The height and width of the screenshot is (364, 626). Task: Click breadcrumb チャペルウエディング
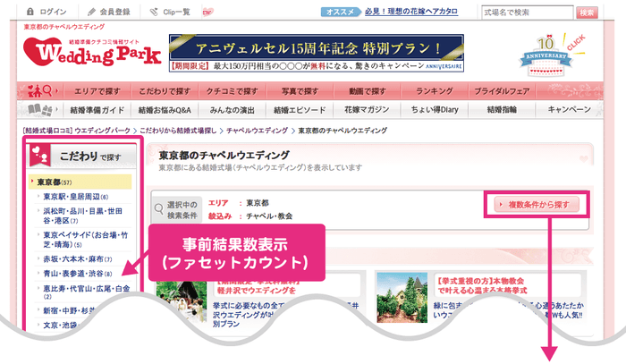tap(258, 131)
